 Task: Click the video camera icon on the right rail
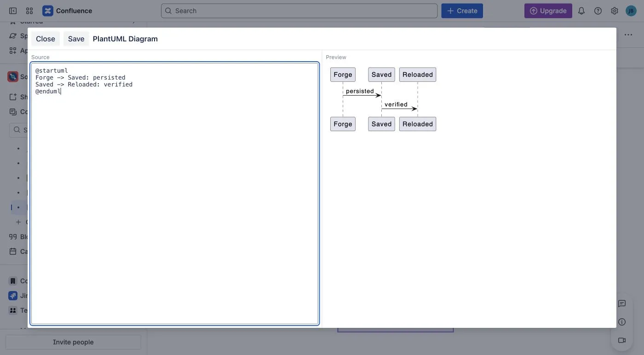pos(622,340)
